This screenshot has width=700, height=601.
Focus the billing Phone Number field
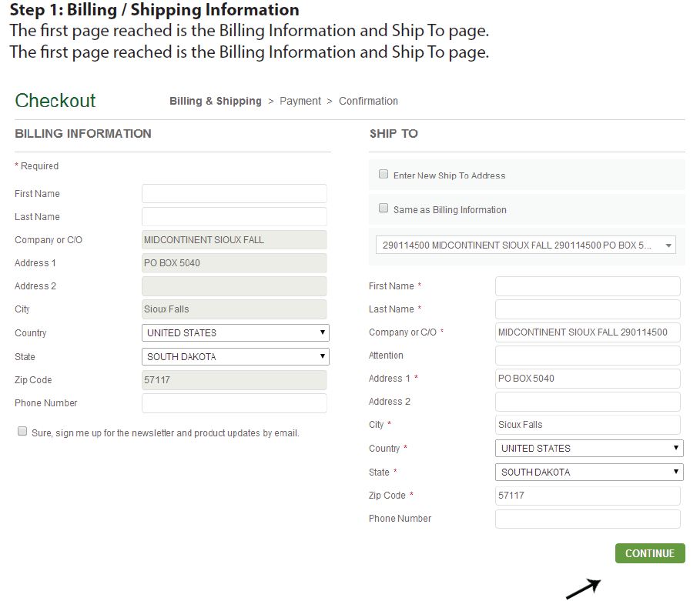click(234, 403)
